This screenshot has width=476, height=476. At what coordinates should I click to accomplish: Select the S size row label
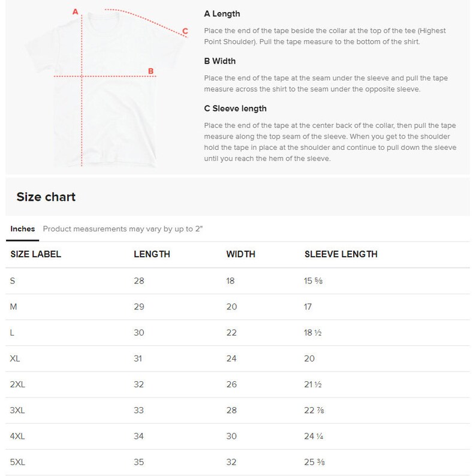[13, 281]
